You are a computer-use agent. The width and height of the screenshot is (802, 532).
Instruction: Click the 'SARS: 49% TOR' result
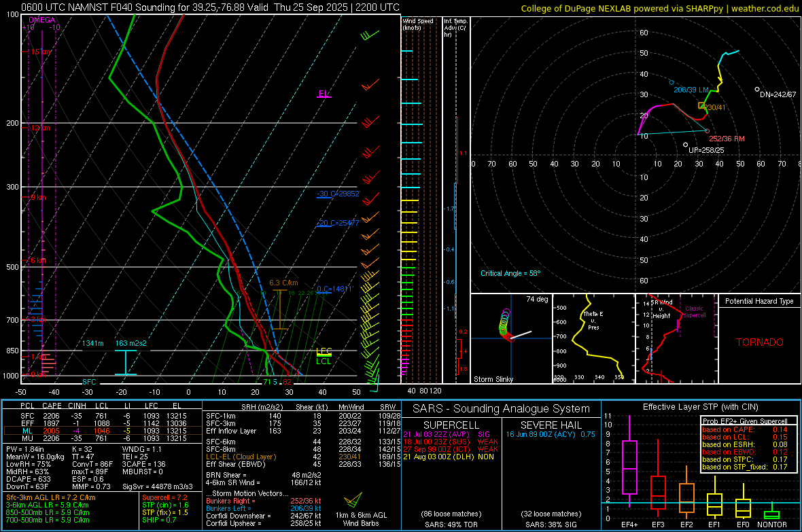451,525
